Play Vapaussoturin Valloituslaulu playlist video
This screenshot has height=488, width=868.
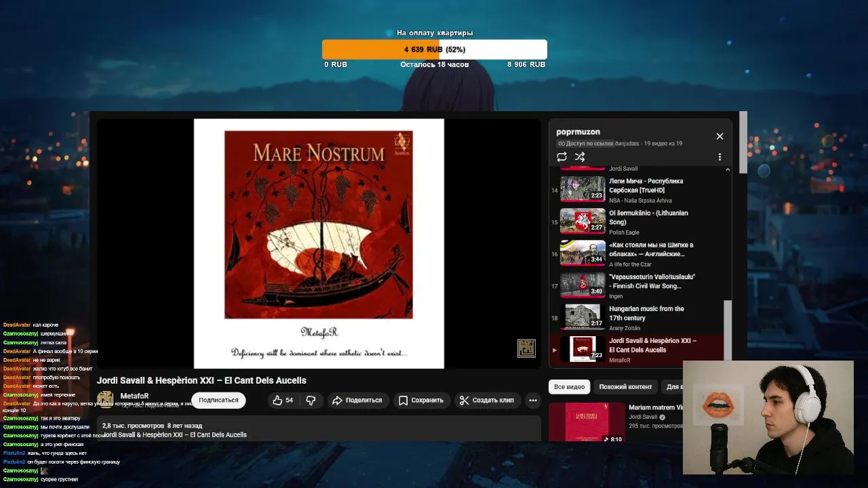[636, 286]
